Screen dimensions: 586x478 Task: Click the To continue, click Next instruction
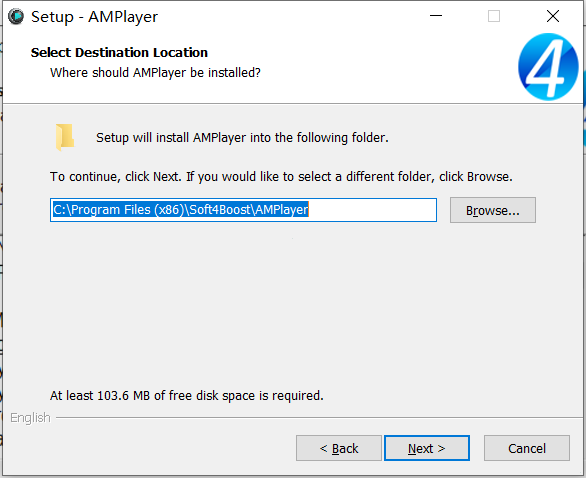click(x=281, y=176)
